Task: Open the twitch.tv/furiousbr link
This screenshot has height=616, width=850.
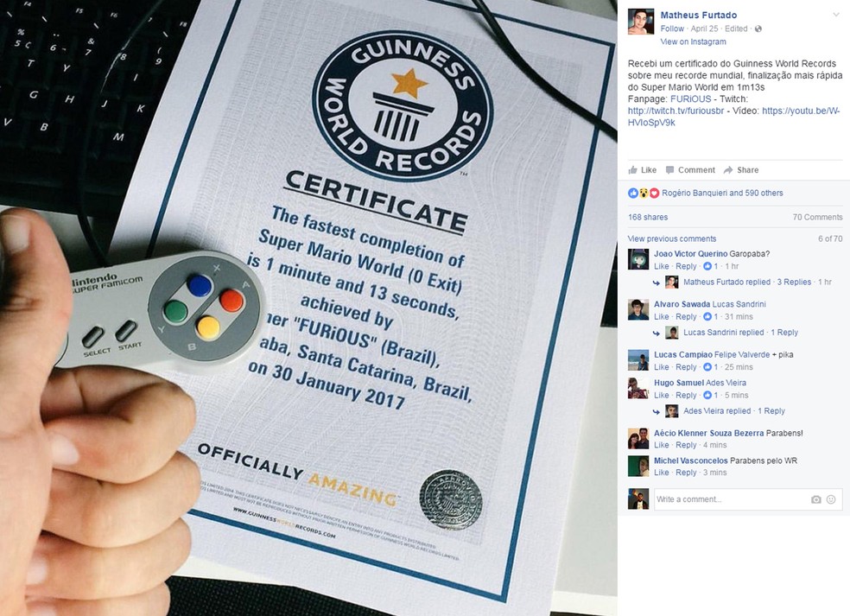Action: coord(676,111)
